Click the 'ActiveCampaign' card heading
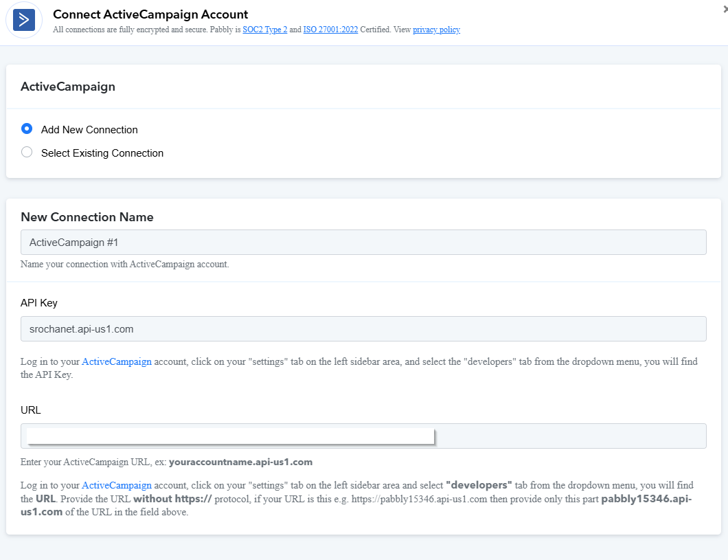Image resolution: width=728 pixels, height=560 pixels. pyautogui.click(x=68, y=87)
